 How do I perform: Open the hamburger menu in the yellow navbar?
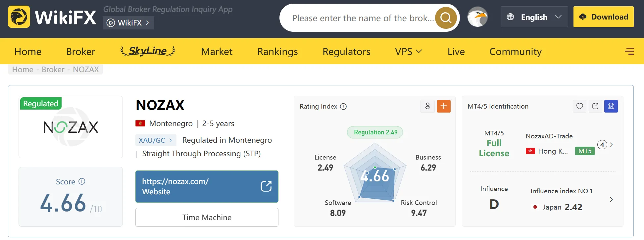click(x=629, y=51)
